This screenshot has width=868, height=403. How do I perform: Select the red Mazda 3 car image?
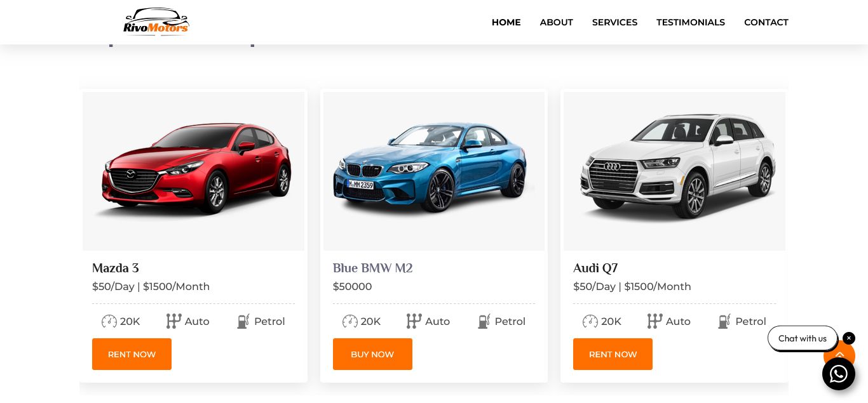tap(193, 171)
